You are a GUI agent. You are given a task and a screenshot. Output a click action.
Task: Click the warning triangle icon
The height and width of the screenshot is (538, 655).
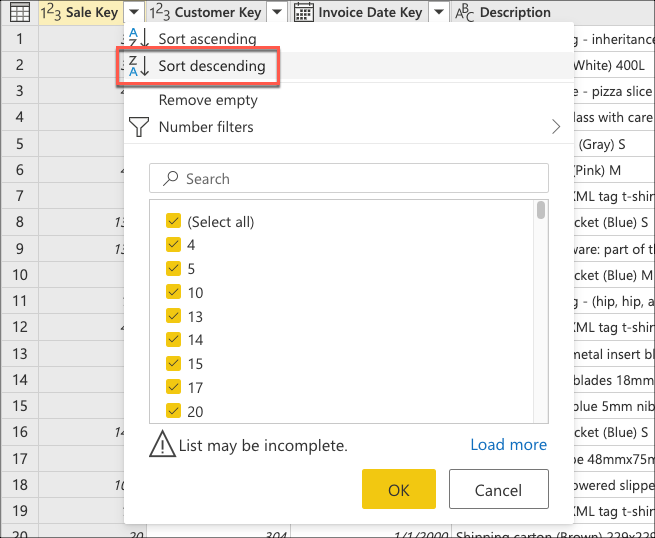(x=162, y=444)
